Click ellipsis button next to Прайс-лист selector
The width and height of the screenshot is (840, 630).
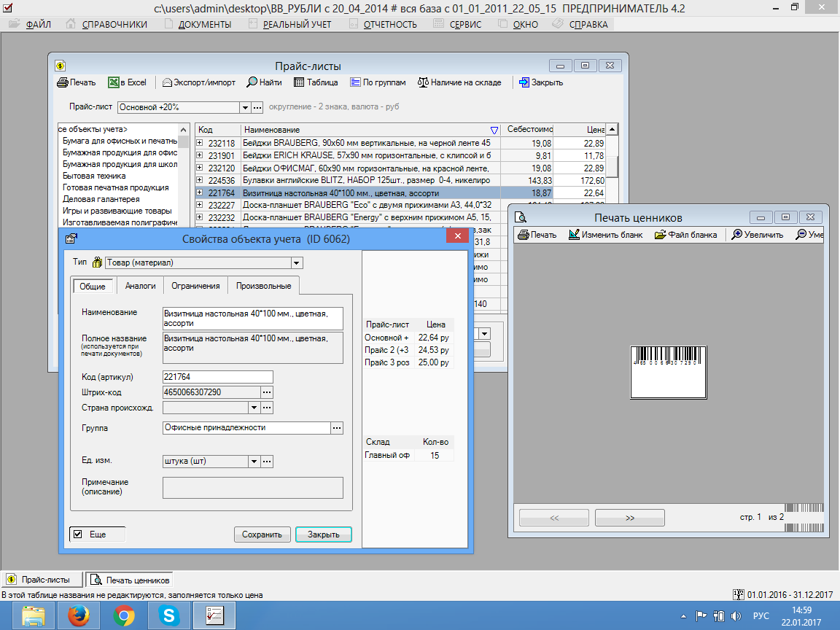[x=257, y=108]
